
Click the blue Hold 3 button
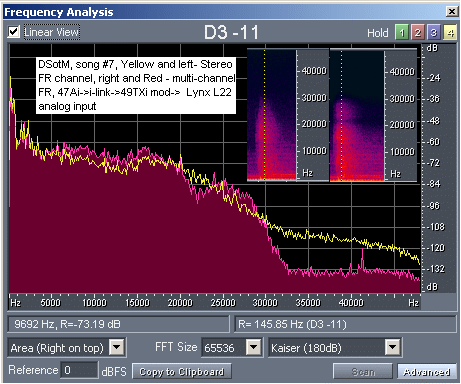433,33
